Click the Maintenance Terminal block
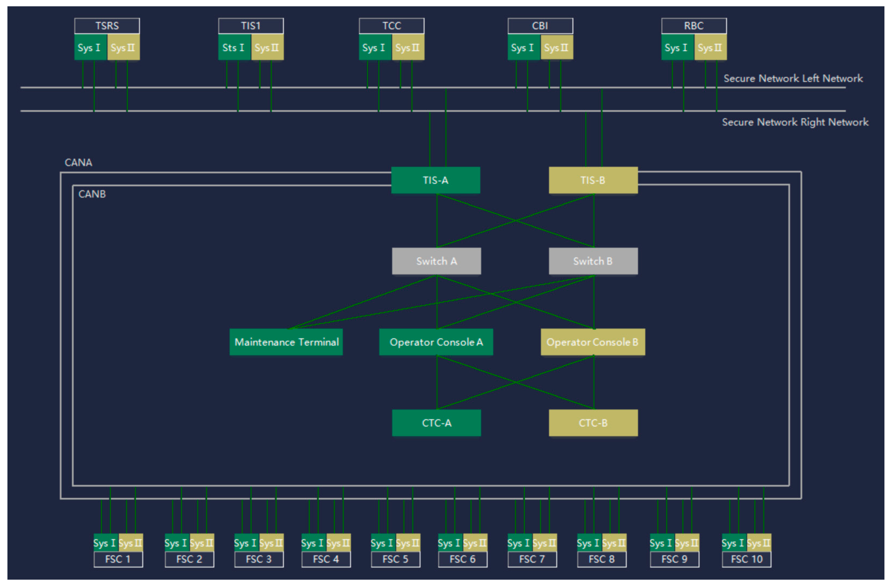The width and height of the screenshot is (893, 588). [286, 342]
